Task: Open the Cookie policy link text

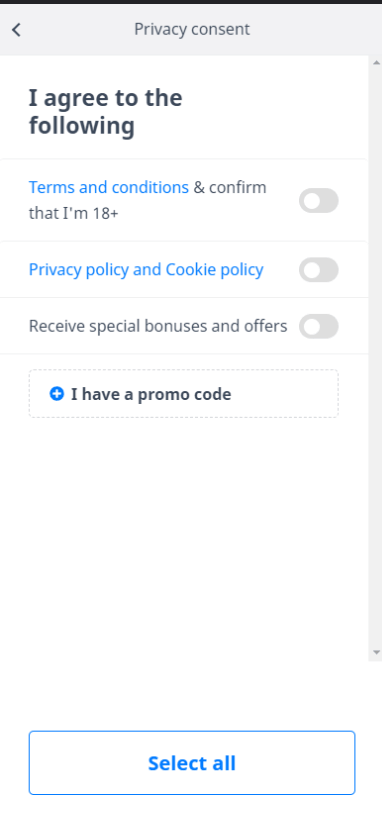Action: tap(215, 270)
